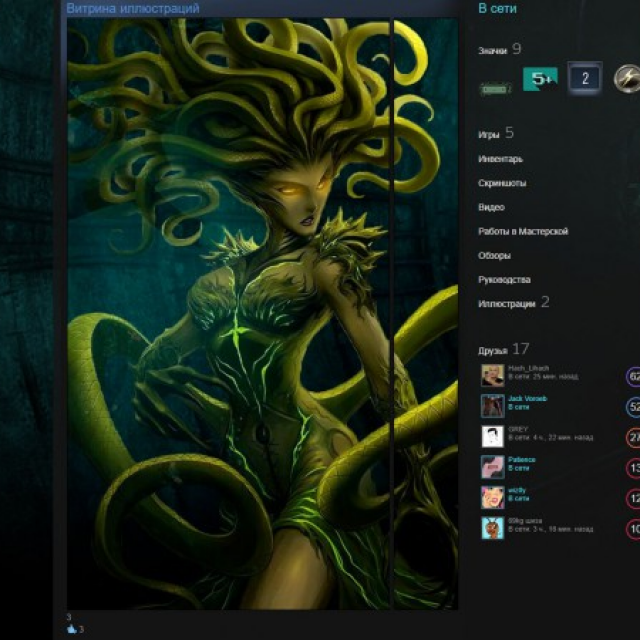
Task: Open Jack Vorobei's friend avatar
Action: [x=493, y=406]
